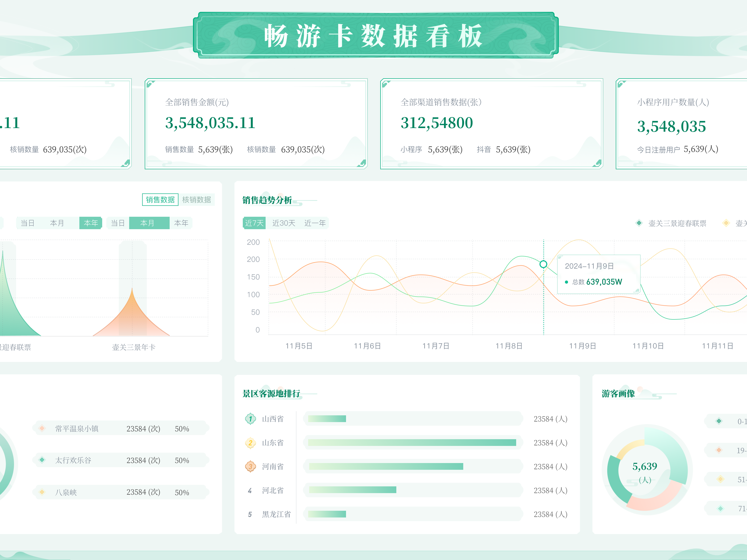This screenshot has height=560, width=747.
Task: Select the 近7天 time range tab
Action: (x=254, y=223)
